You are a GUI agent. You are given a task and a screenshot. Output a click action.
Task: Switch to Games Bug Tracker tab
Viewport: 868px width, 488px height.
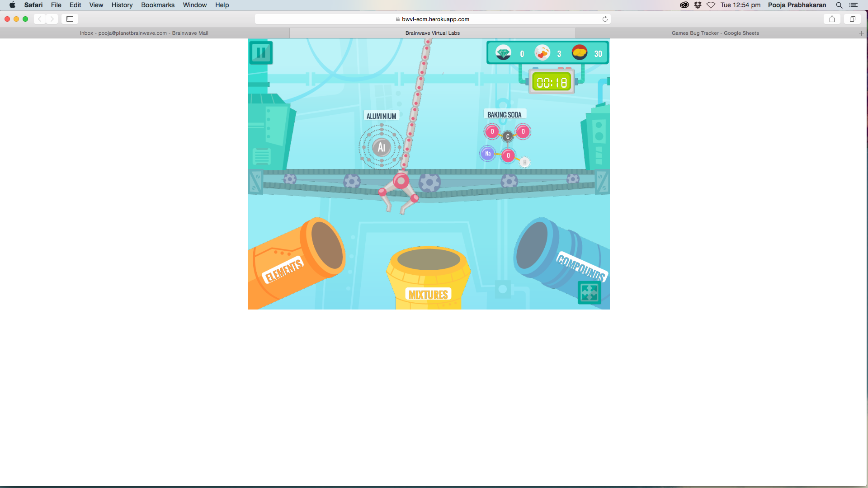pos(715,33)
